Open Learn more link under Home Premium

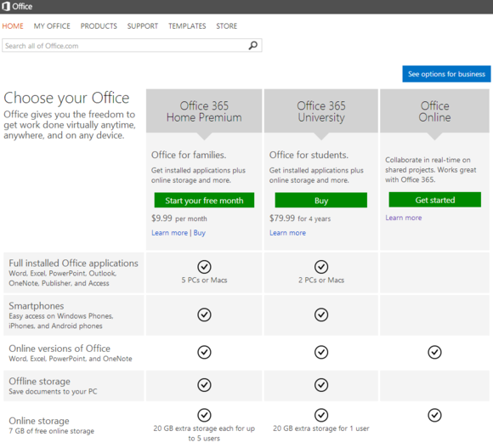pyautogui.click(x=169, y=233)
